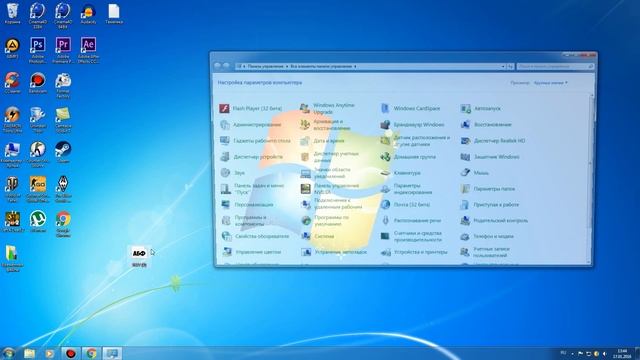Open Chrome from the taskbar
This screenshot has width=640, height=360.
pyautogui.click(x=91, y=353)
